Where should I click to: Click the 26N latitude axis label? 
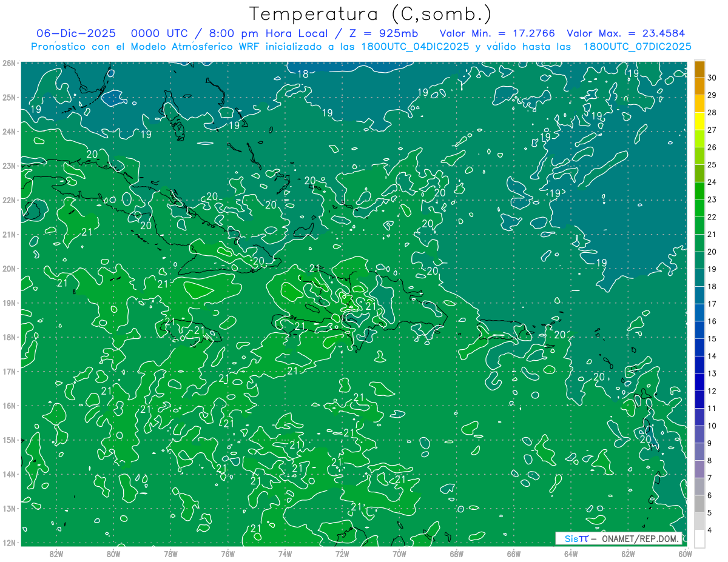click(x=9, y=63)
